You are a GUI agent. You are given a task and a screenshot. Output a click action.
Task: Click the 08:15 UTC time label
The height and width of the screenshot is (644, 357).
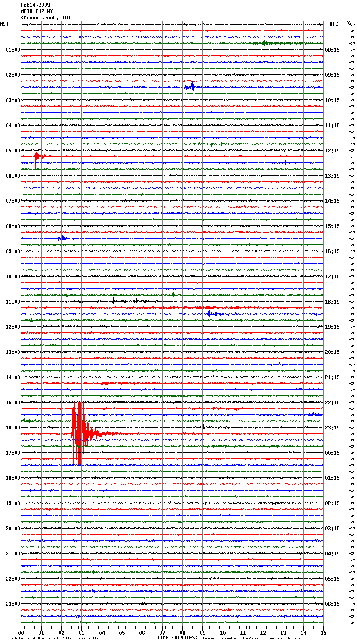tap(332, 50)
